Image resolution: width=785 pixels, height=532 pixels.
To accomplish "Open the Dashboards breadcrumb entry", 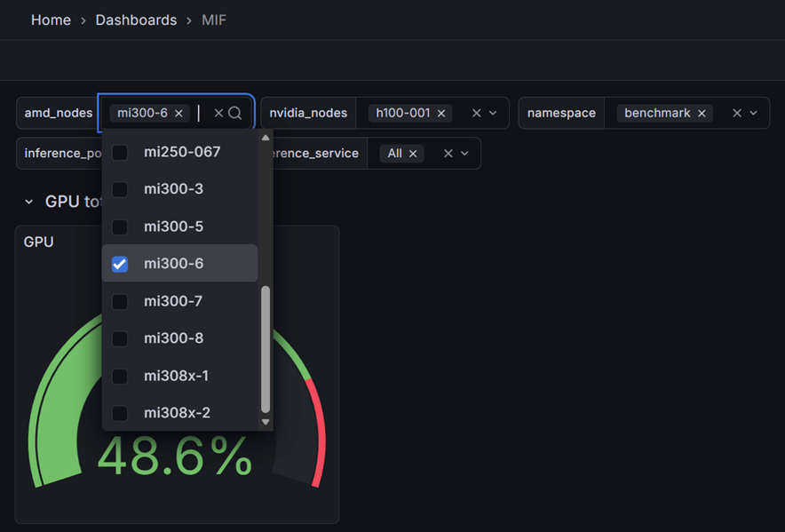I will [136, 20].
